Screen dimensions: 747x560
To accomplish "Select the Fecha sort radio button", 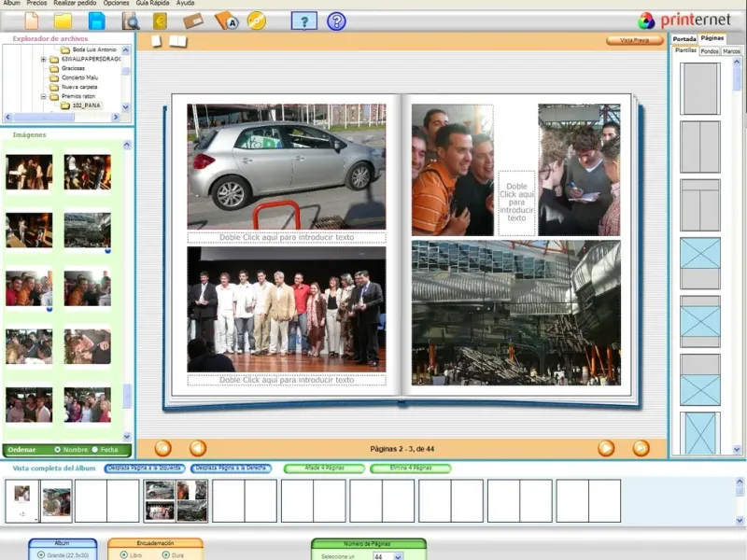I will click(x=95, y=450).
